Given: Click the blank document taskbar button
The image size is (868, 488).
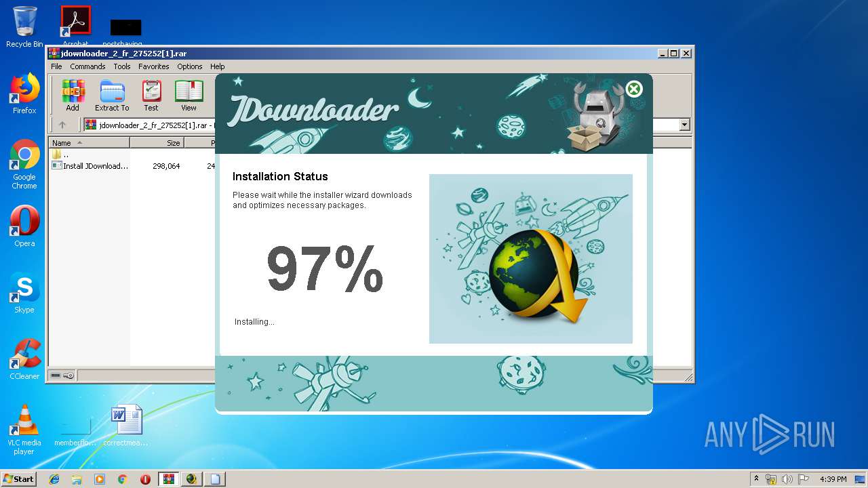Looking at the screenshot, I should coord(215,479).
